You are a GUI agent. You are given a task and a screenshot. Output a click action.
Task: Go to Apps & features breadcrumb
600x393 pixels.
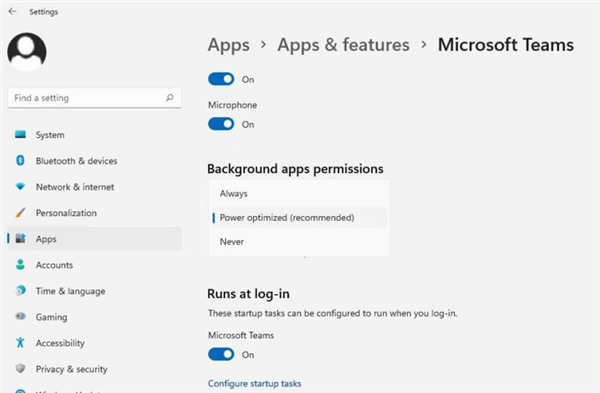click(x=343, y=45)
